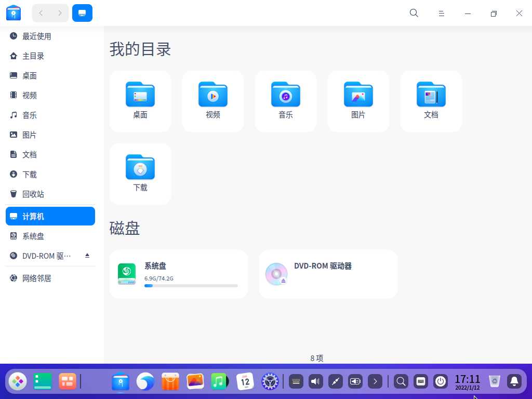Open the 下载 folder card
The height and width of the screenshot is (399, 532).
tap(140, 174)
